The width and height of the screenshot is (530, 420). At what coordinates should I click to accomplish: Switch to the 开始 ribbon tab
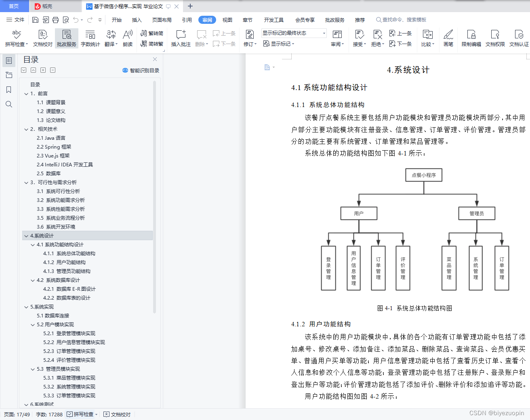117,20
